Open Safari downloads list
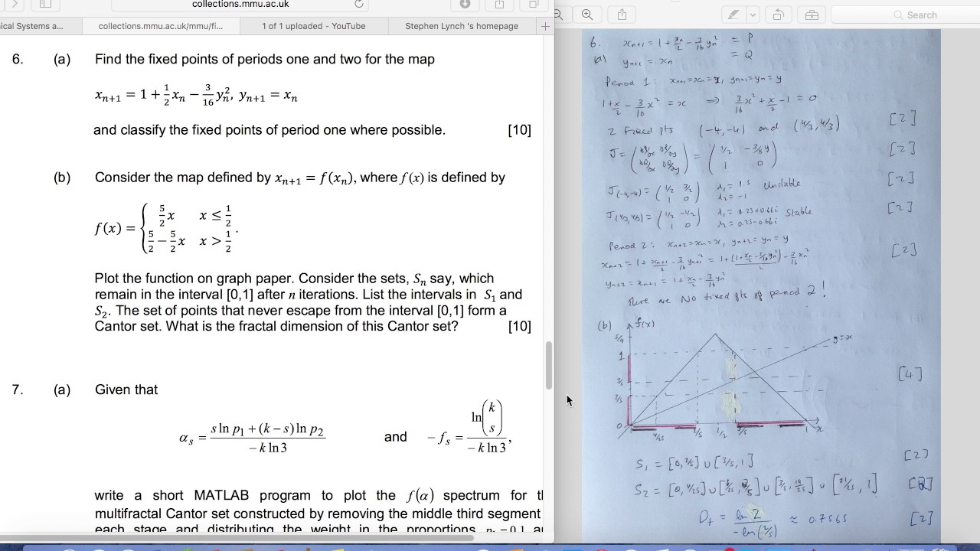Screen dimensions: 980x551 pos(465,5)
